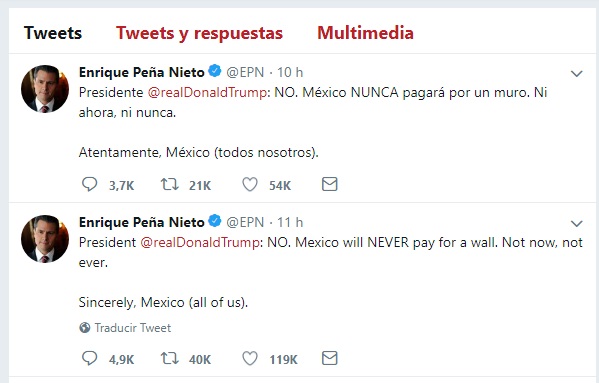The height and width of the screenshot is (383, 599).
Task: Switch to Tweets tab
Action: pos(53,33)
